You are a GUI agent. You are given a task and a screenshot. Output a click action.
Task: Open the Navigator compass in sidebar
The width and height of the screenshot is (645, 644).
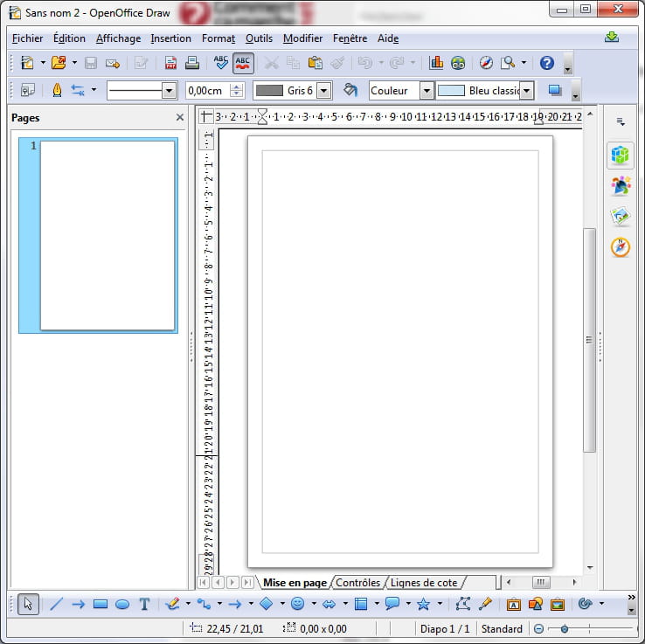coord(621,247)
